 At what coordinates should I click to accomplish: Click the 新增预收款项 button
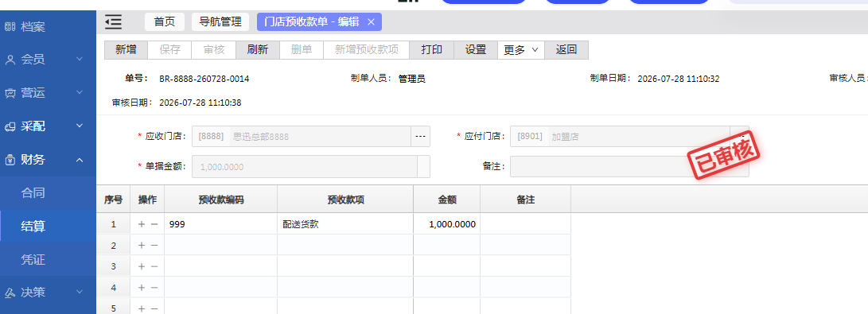coord(367,50)
